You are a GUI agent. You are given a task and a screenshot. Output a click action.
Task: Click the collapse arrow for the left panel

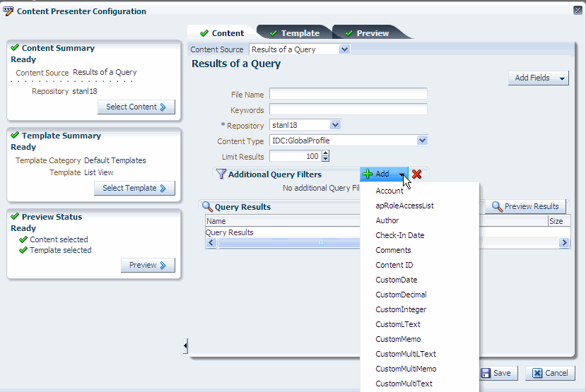click(x=185, y=345)
